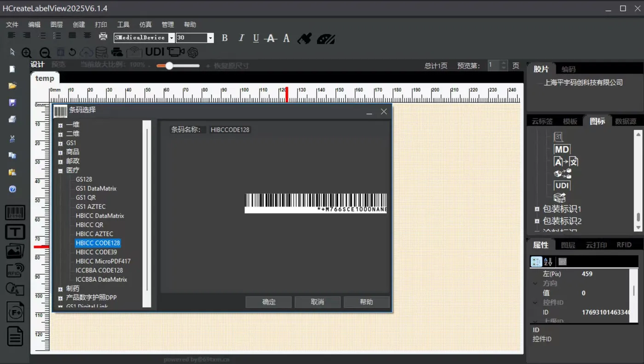Expand the 制药 barcode category
Screen dimensions: 644x364
pos(60,289)
